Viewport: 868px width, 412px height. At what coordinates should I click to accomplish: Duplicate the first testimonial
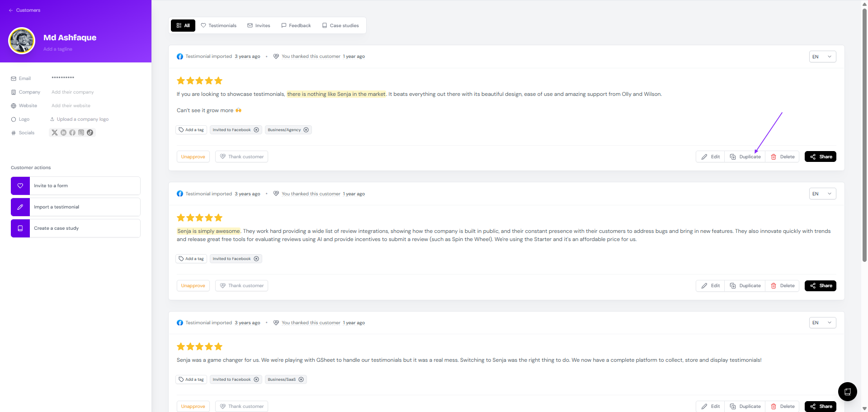tap(745, 157)
